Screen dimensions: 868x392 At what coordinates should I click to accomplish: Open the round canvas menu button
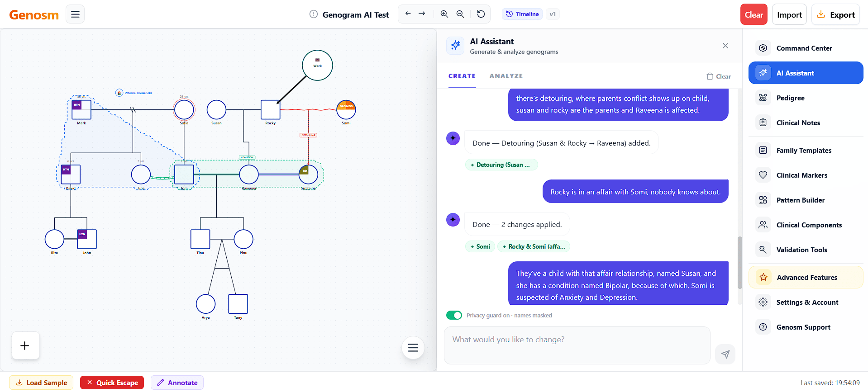coord(413,348)
